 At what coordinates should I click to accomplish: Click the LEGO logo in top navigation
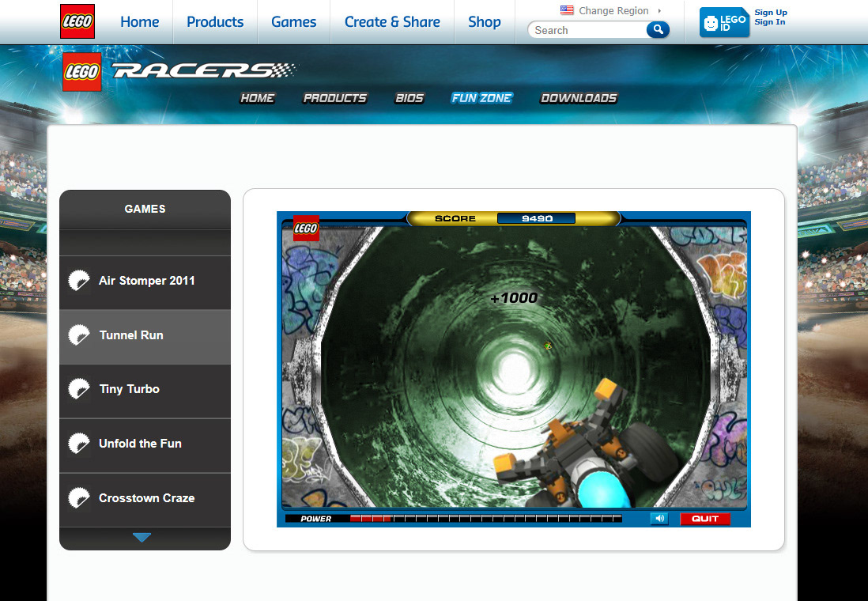pyautogui.click(x=77, y=21)
